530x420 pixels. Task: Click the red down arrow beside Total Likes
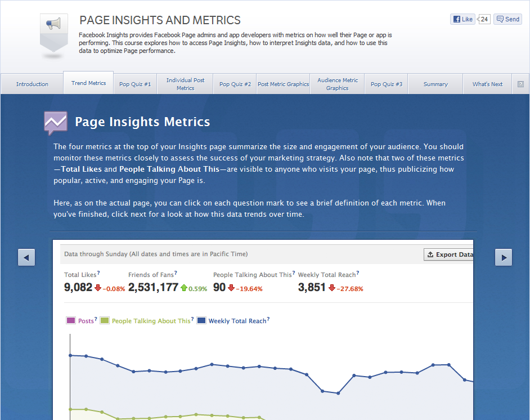tap(98, 288)
